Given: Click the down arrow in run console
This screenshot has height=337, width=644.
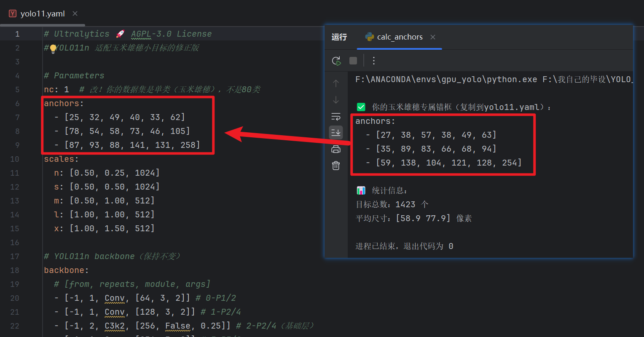Looking at the screenshot, I should (x=336, y=100).
